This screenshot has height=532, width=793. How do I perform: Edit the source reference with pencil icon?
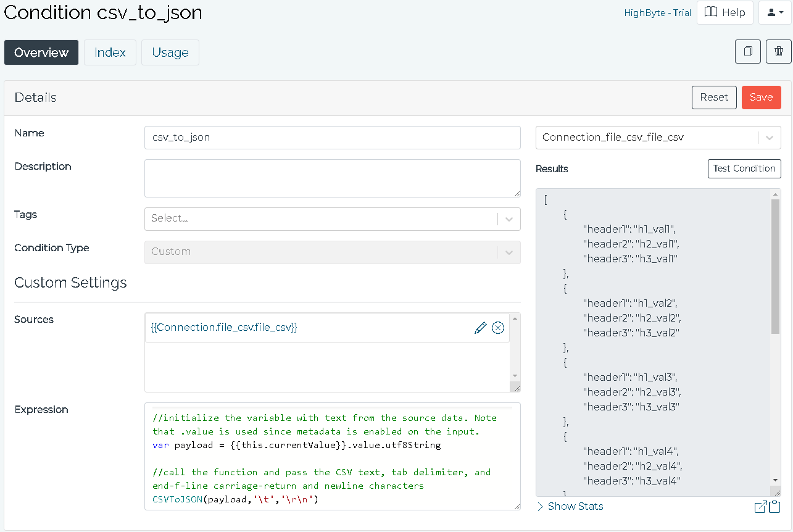click(x=480, y=328)
